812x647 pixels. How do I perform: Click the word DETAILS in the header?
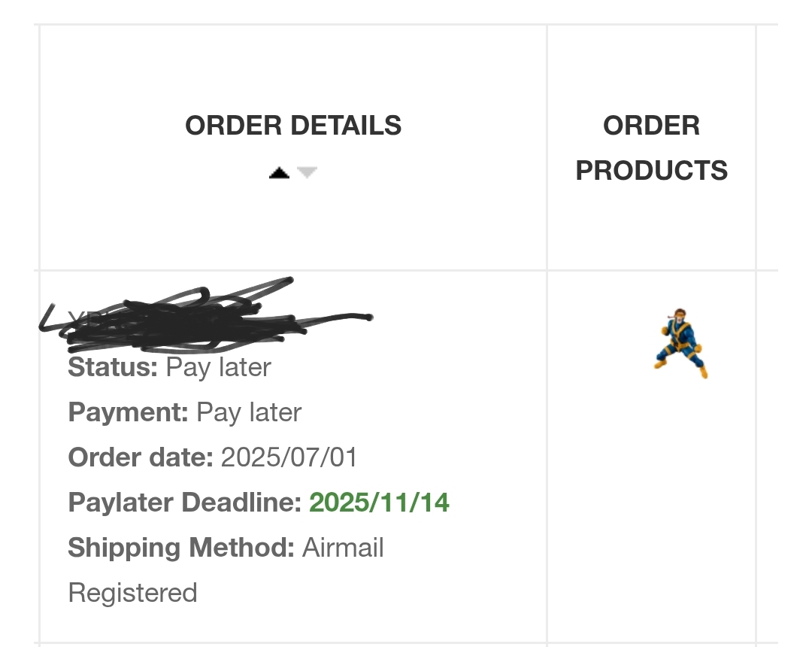(x=346, y=126)
